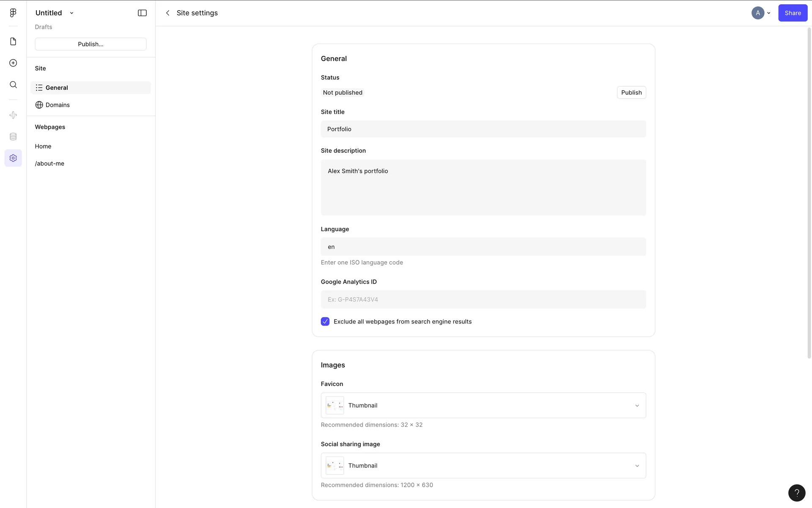Click the page vertical scrollbar

tap(809, 193)
